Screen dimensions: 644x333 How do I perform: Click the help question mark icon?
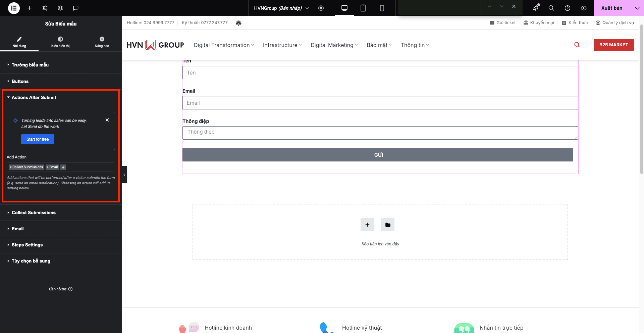tap(568, 8)
